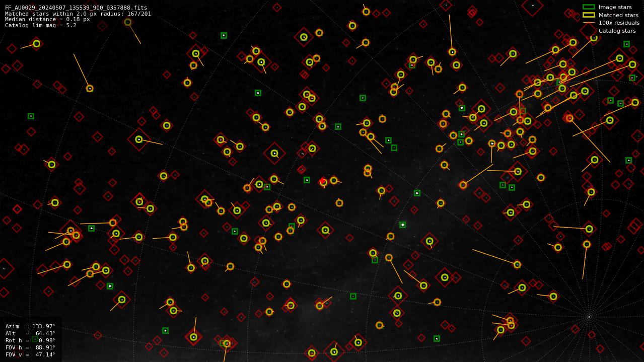Image resolution: width=644 pixels, height=362 pixels.
Task: Click the green 'Image stars' legend swatch
Action: coord(589,7)
